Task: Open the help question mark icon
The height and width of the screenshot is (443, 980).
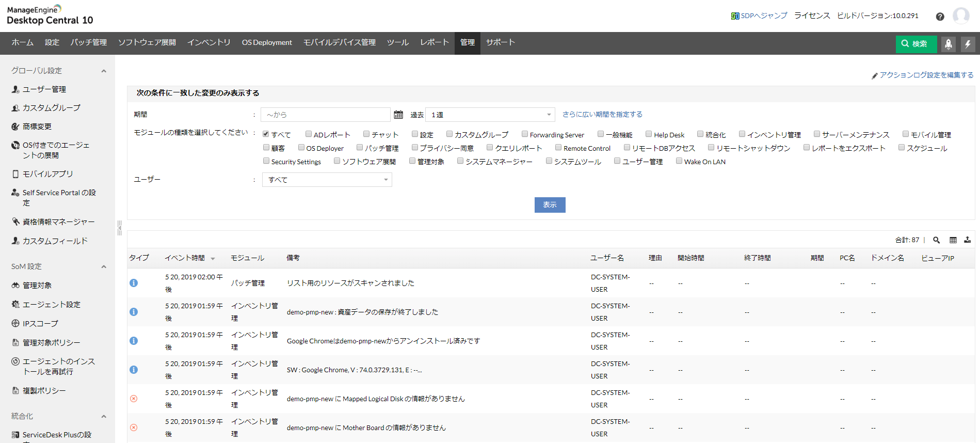Action: [x=940, y=17]
